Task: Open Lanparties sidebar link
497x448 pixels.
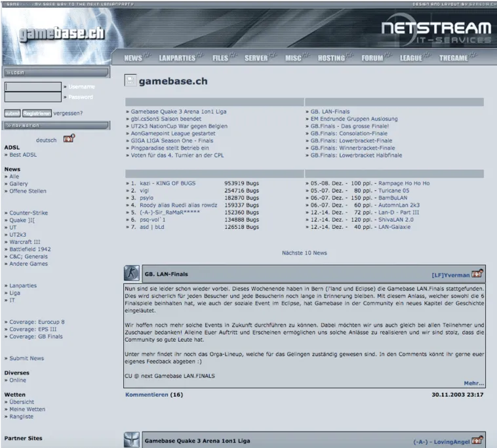Action: point(23,286)
